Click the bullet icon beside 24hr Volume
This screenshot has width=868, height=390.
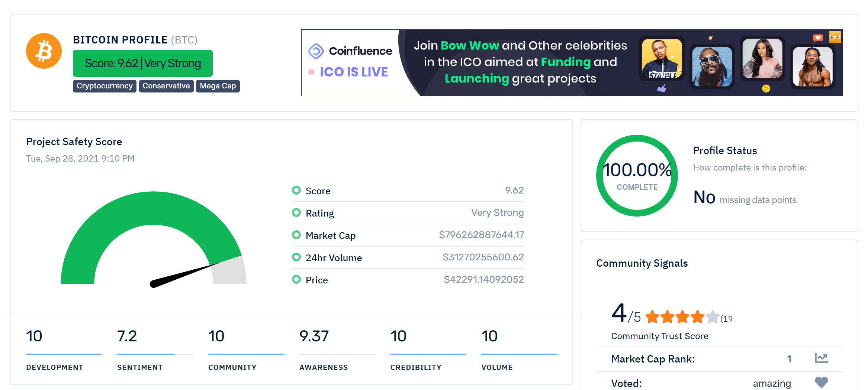pos(296,257)
